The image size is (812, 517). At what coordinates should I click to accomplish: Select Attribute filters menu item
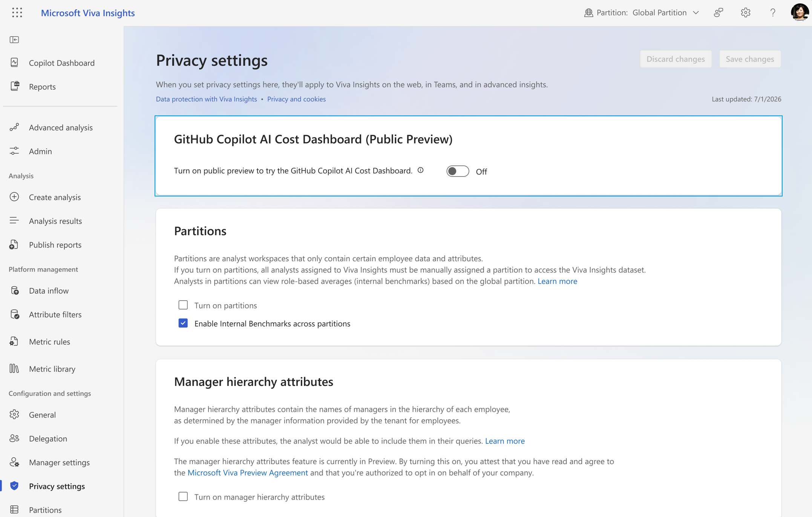click(x=55, y=314)
